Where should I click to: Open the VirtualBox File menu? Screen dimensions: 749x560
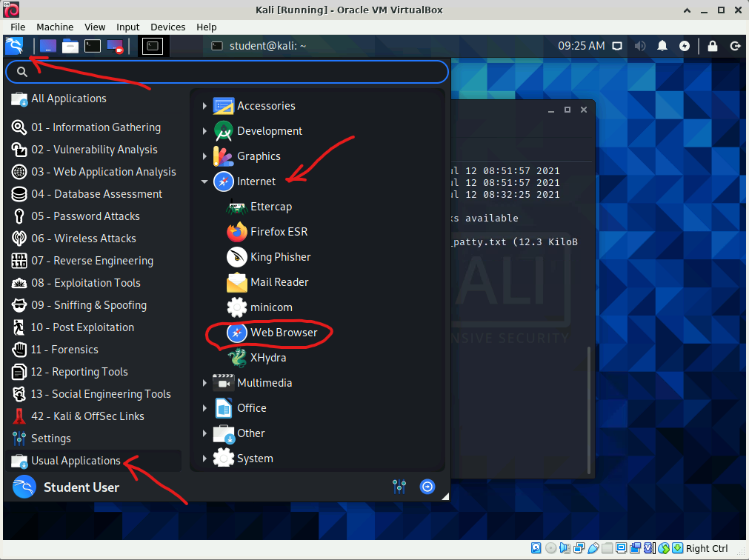(x=18, y=27)
